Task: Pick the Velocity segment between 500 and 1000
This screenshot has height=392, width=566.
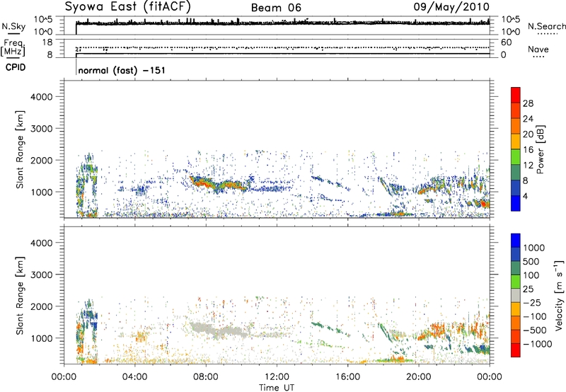Action: [x=516, y=255]
